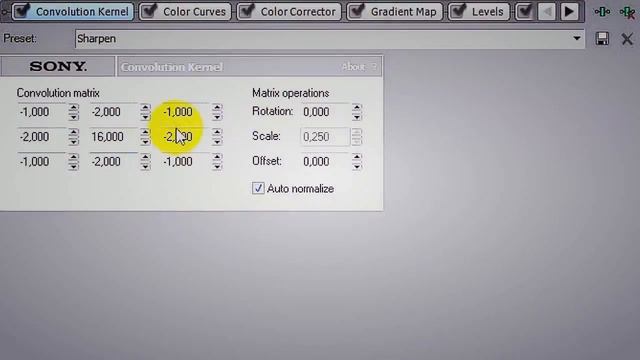Image resolution: width=640 pixels, height=360 pixels.
Task: Show previous effects in the chain
Action: (547, 11)
